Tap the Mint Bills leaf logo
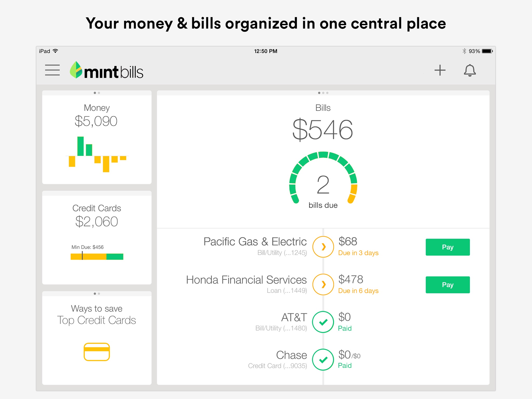Viewport: 532px width, 399px height. tap(76, 70)
